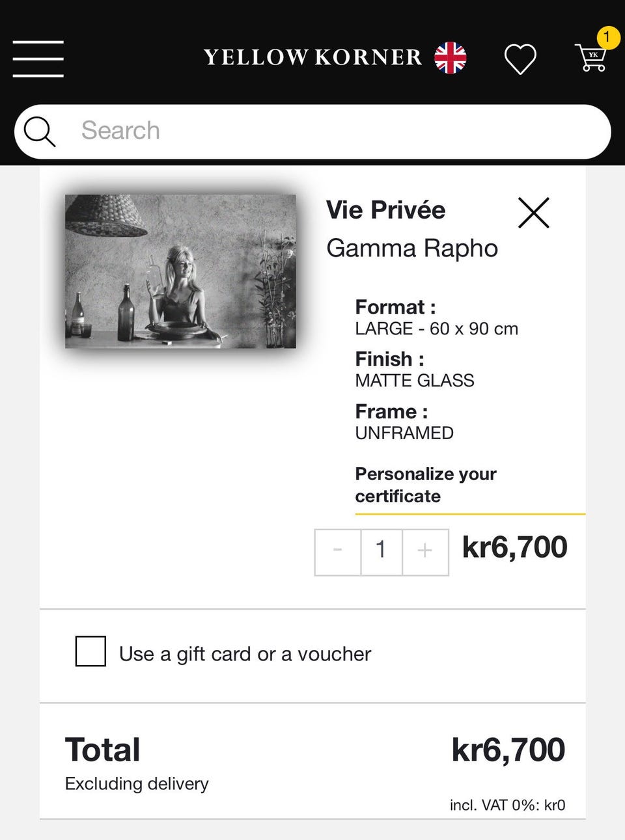The height and width of the screenshot is (840, 625).
Task: Open the Vie Privée product title
Action: point(385,210)
